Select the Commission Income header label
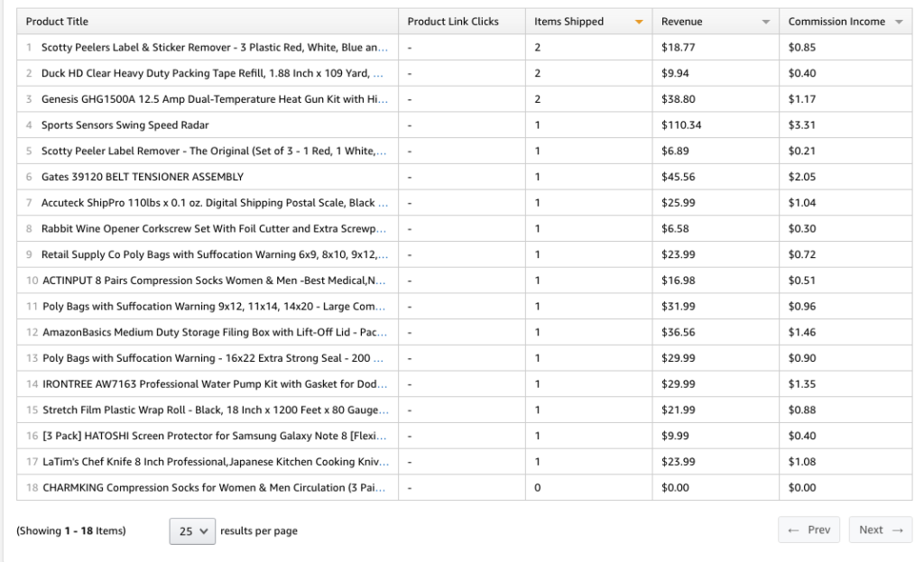Viewport: 924px width, 562px height. click(x=836, y=22)
